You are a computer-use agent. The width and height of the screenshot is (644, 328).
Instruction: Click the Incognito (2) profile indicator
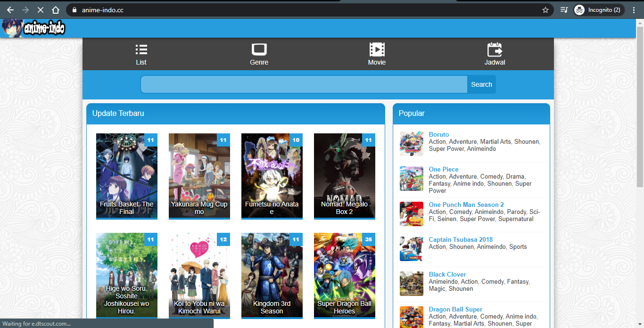pos(599,10)
